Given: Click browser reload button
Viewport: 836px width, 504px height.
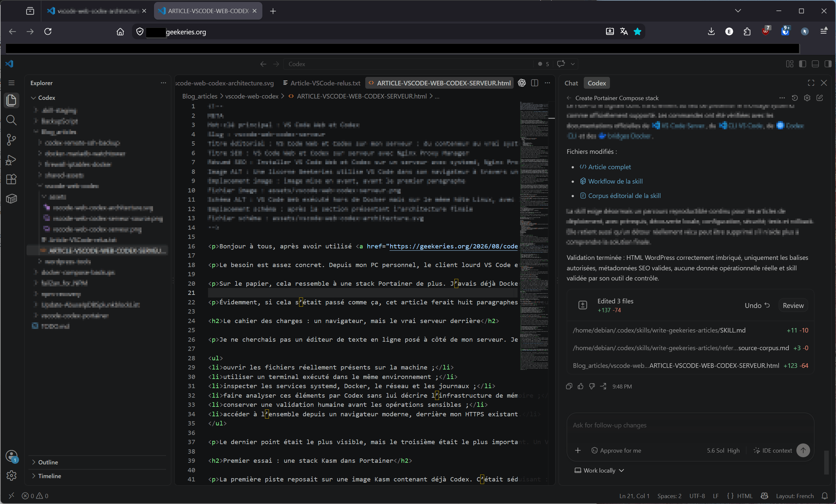Looking at the screenshot, I should tap(48, 31).
